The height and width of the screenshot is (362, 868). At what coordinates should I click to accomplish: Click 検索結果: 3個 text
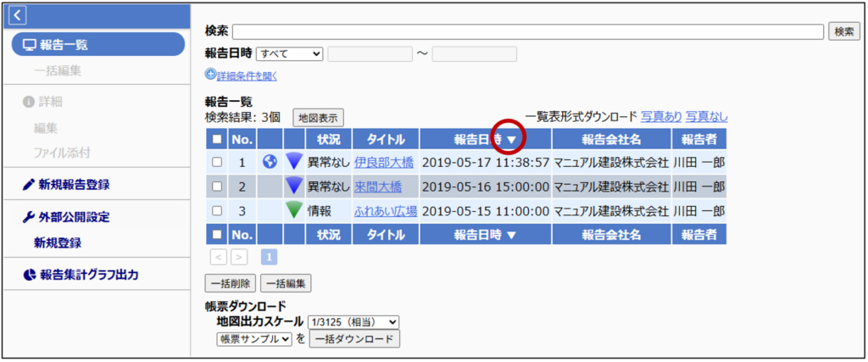(x=242, y=117)
